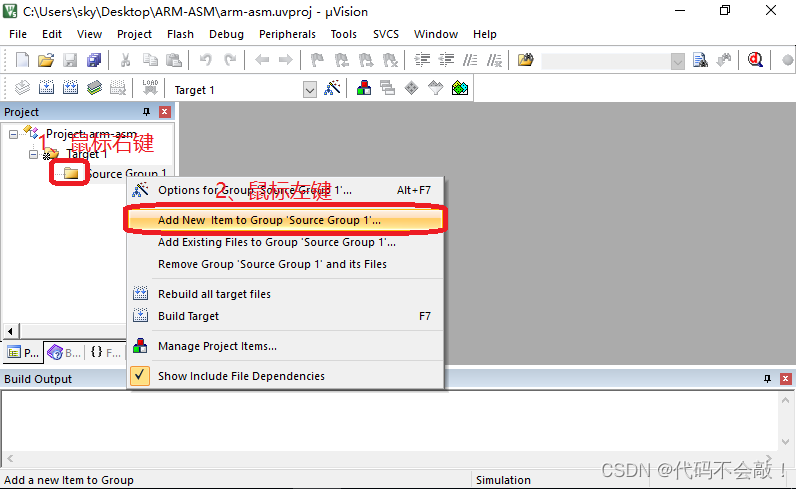Expand the Target 1 dropdown

[310, 90]
